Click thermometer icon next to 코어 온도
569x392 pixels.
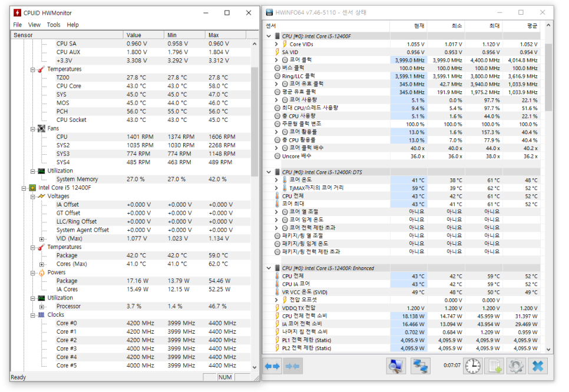(285, 180)
